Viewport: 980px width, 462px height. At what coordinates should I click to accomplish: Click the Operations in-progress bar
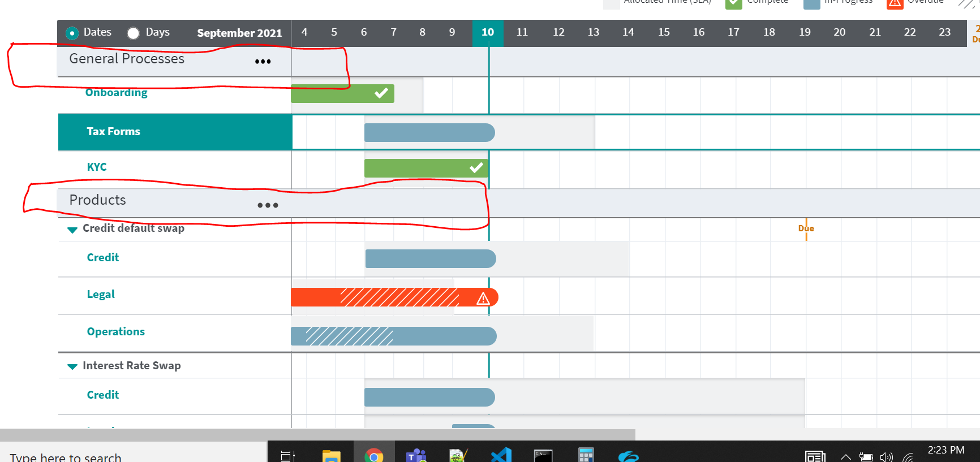point(394,336)
